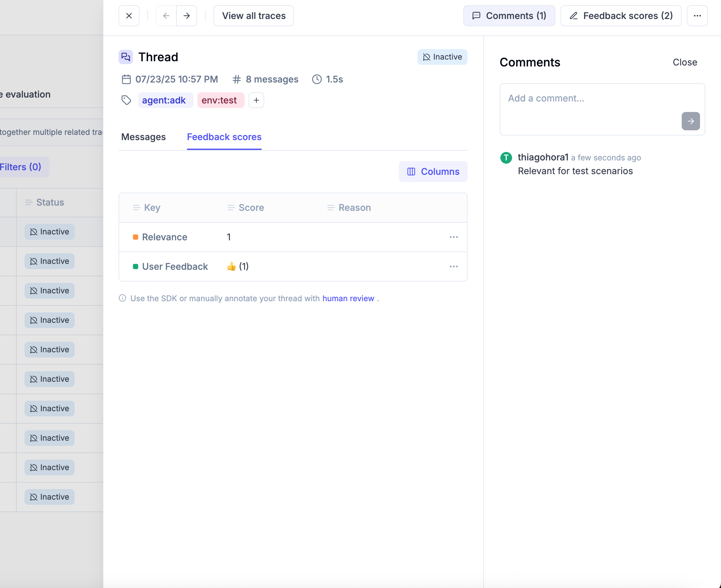Toggle the Comments (1) panel button

[x=509, y=16]
